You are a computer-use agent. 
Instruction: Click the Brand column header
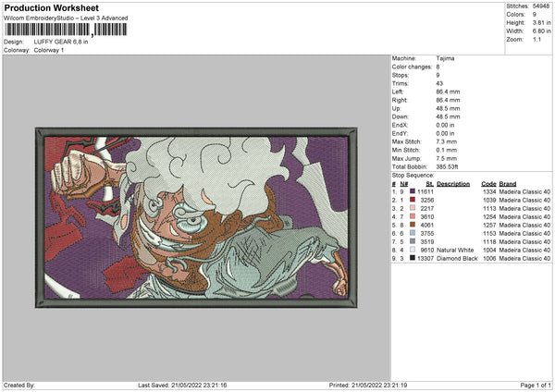pyautogui.click(x=508, y=184)
